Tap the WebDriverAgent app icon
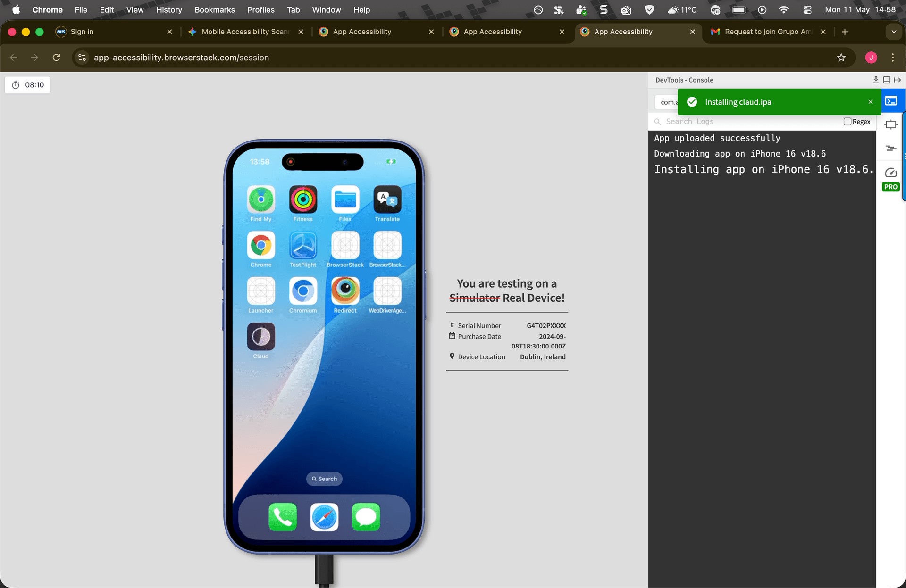 [x=387, y=291]
